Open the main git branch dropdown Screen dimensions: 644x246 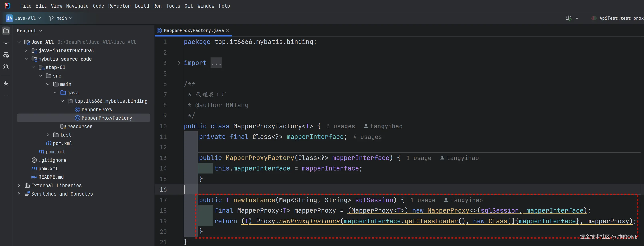[x=61, y=18]
